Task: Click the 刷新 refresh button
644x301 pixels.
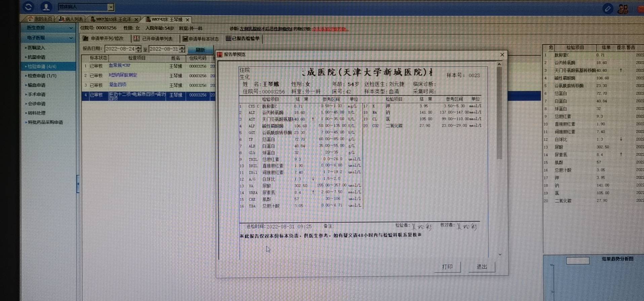Action: [x=200, y=50]
